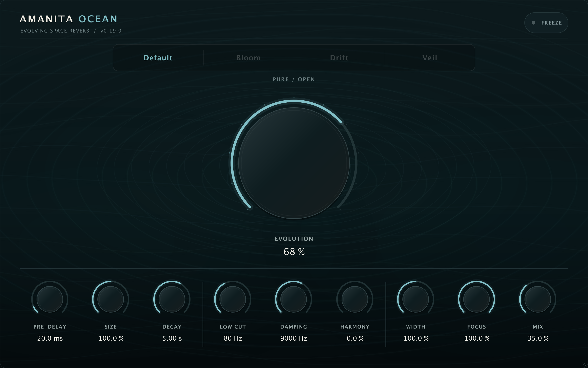588x368 pixels.
Task: Click the Decay knob
Action: [x=172, y=299]
